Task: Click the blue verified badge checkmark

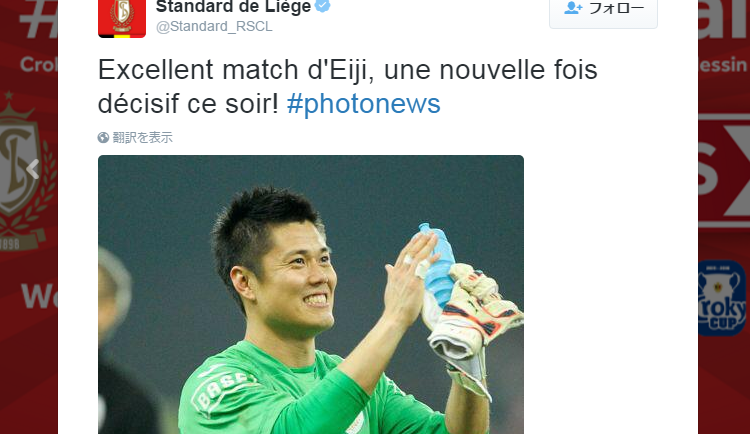Action: click(323, 6)
